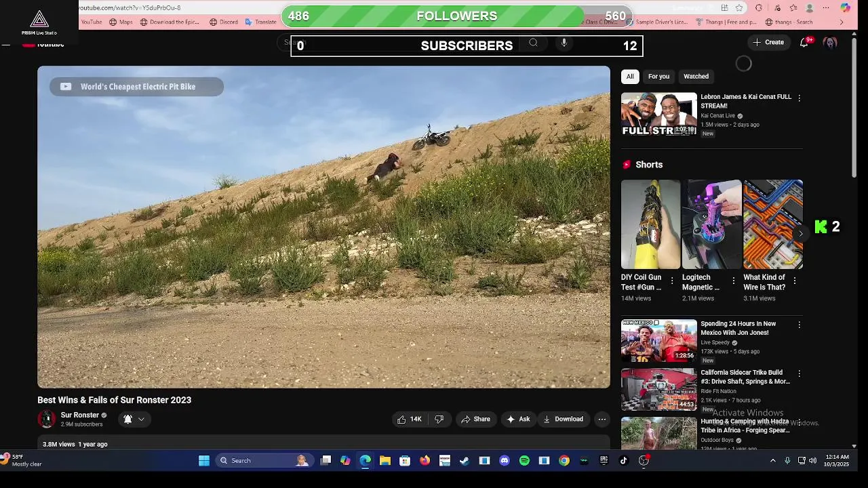Open Discord app on taskbar
The width and height of the screenshot is (868, 488).
coord(505,461)
